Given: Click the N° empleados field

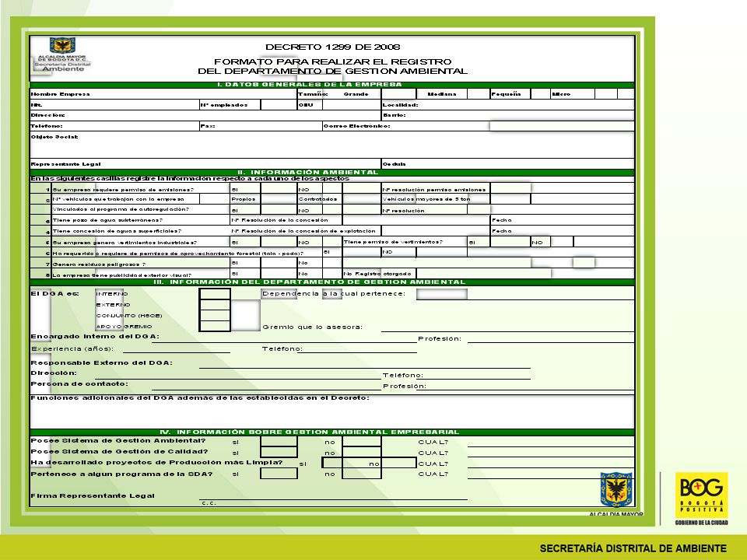Looking at the screenshot, I should (279, 105).
